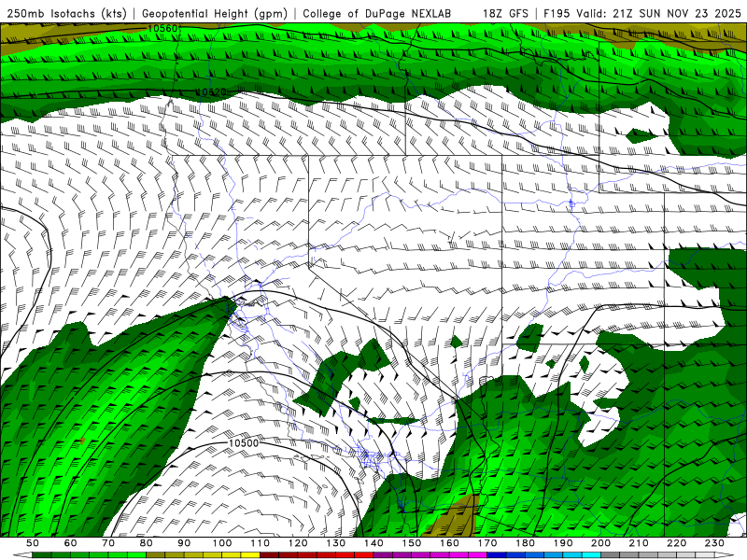
Task: Click the 'Valid: 21Z SUN NOV 23 2025' text
Action: pos(658,13)
